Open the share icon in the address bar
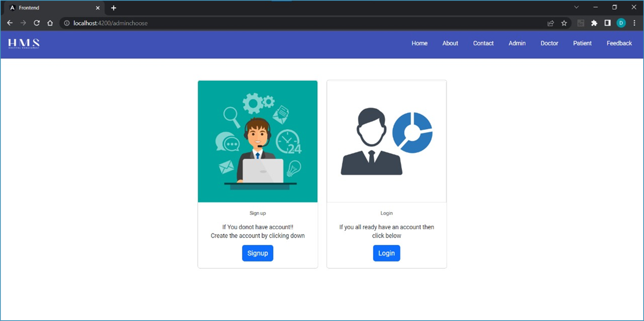Image resolution: width=644 pixels, height=321 pixels. click(x=550, y=23)
